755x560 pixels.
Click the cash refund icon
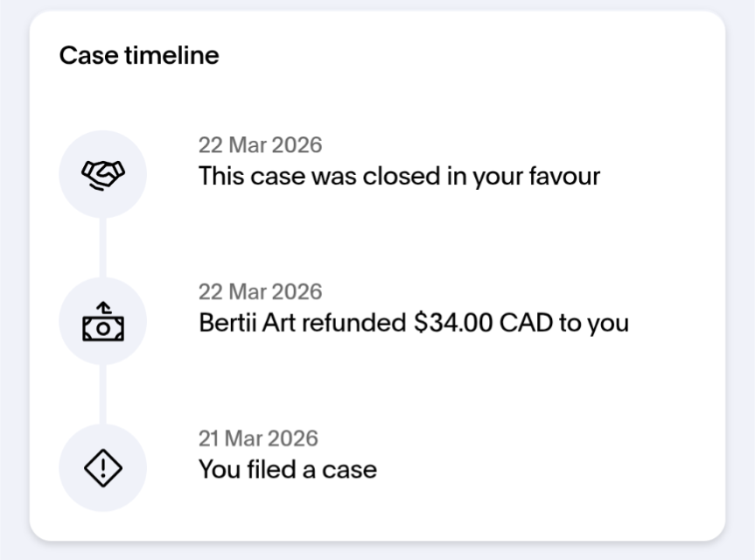[102, 322]
